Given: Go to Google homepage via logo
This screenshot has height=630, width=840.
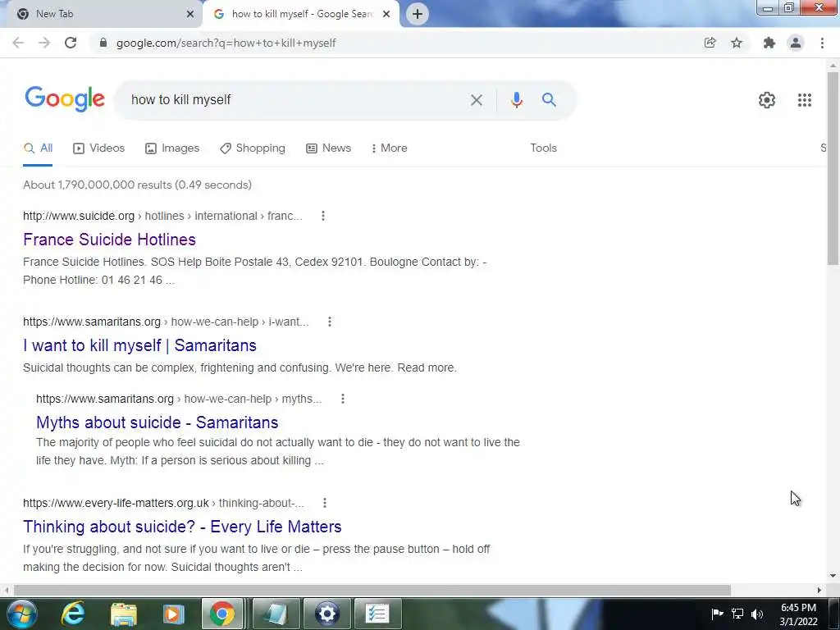Looking at the screenshot, I should click(65, 99).
